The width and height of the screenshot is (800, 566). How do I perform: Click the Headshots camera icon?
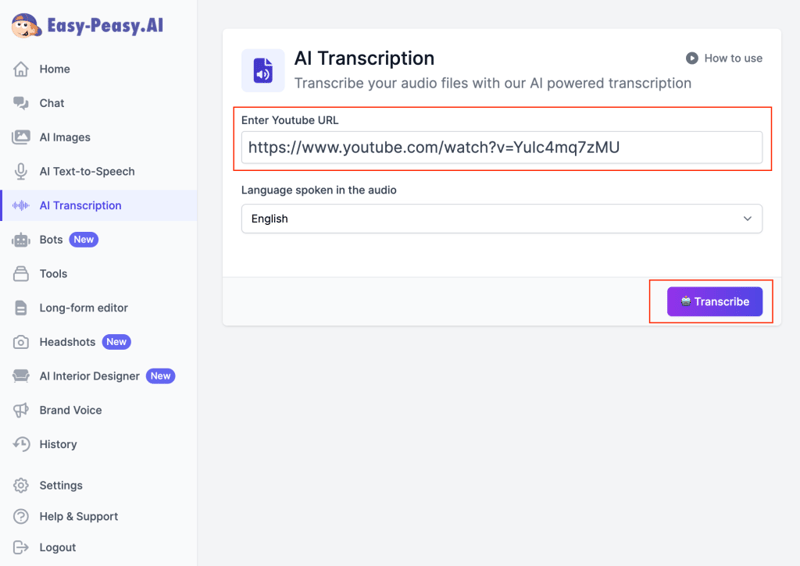pos(21,342)
